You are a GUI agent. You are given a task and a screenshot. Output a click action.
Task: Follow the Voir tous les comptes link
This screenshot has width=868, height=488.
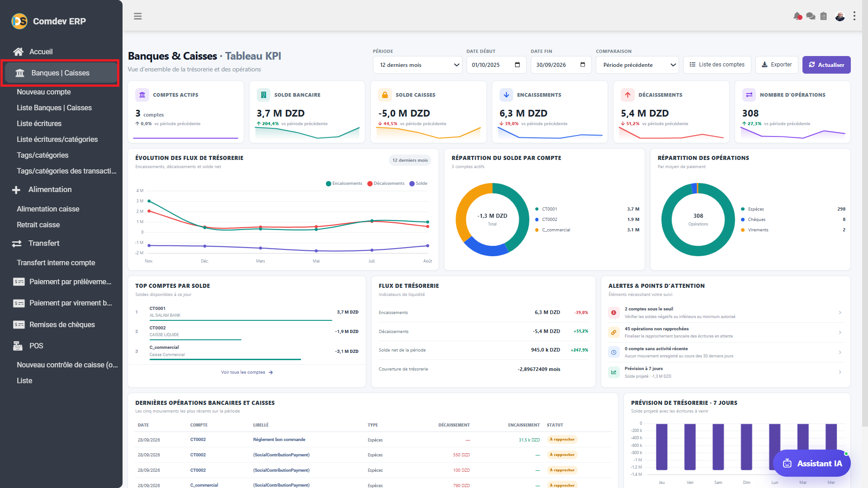tap(247, 372)
